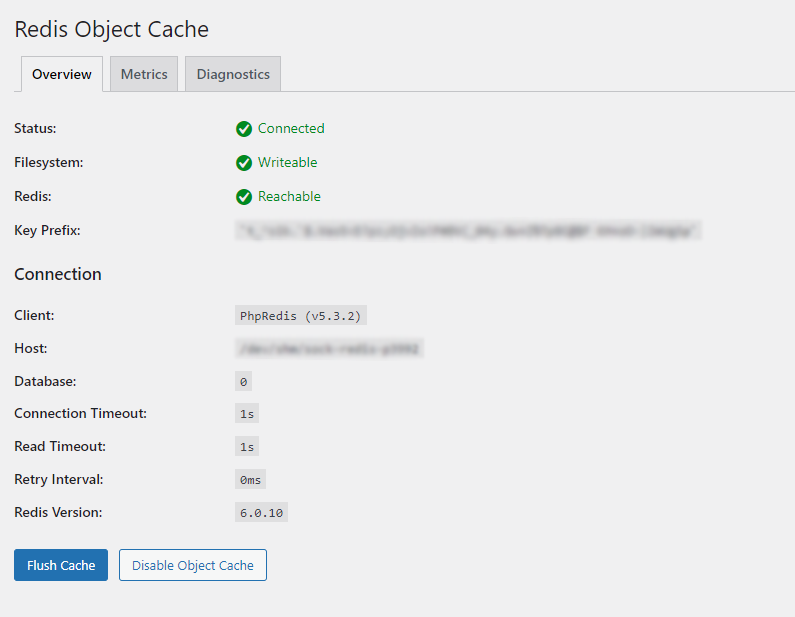Click the blurred Key Prefix value

(468, 231)
